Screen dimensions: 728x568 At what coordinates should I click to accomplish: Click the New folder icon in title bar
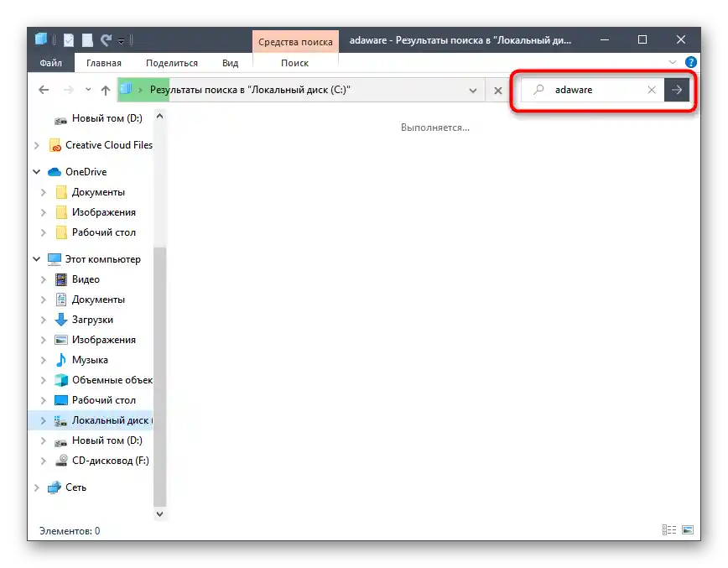(87, 40)
